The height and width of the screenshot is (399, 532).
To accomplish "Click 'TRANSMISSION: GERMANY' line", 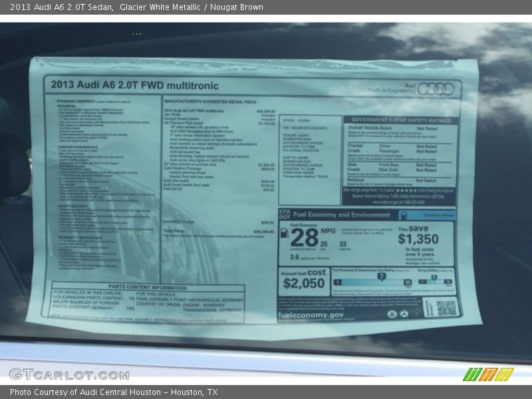I will pos(212,310).
